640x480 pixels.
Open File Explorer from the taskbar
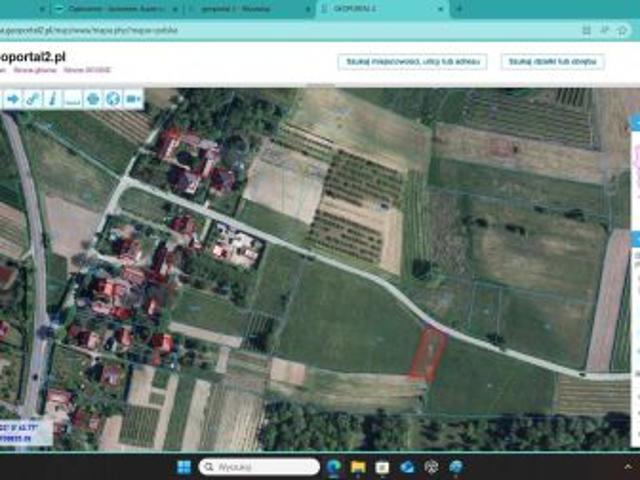(x=359, y=467)
